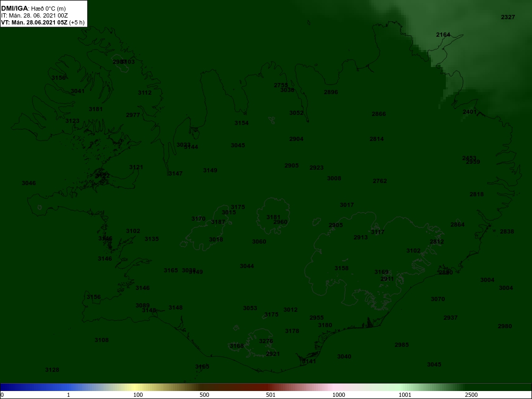
Task: Select the 3170 value on the map
Action: click(198, 219)
